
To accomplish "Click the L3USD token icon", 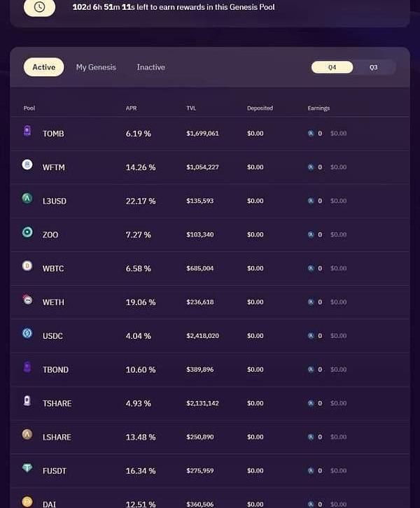I will click(27, 198).
